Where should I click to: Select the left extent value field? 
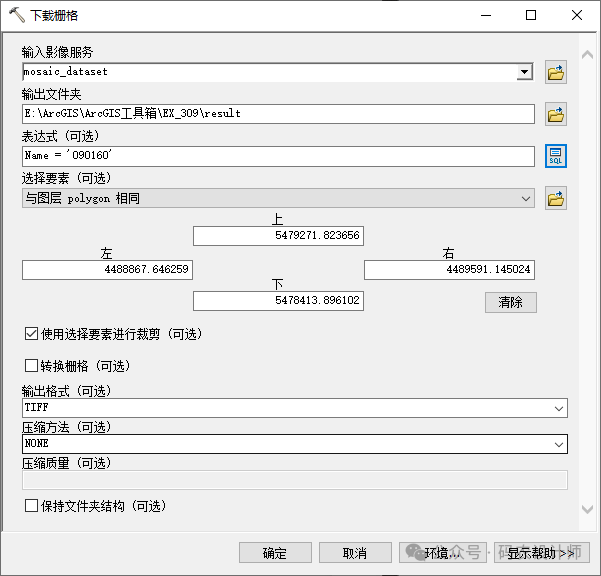click(x=107, y=270)
